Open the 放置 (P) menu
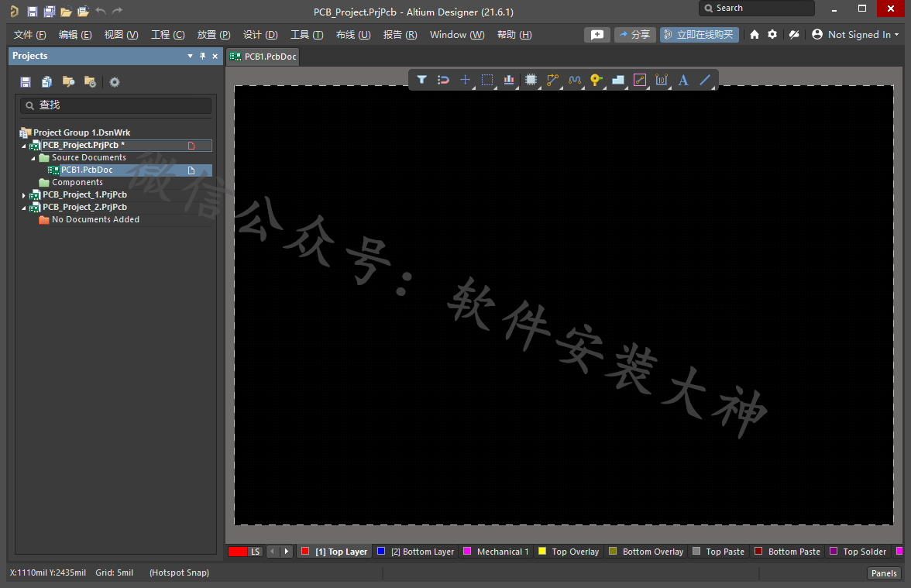Viewport: 911px width, 588px height. (214, 35)
